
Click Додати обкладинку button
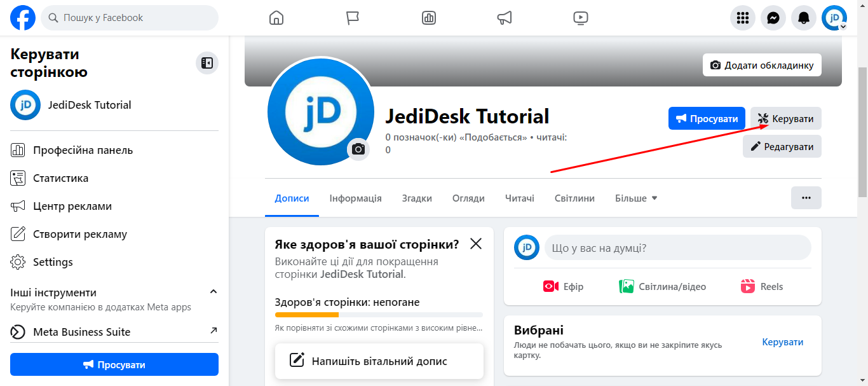click(x=762, y=65)
